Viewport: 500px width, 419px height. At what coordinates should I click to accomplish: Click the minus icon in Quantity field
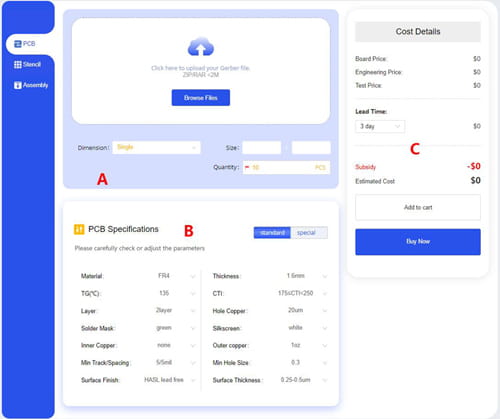pyautogui.click(x=247, y=167)
